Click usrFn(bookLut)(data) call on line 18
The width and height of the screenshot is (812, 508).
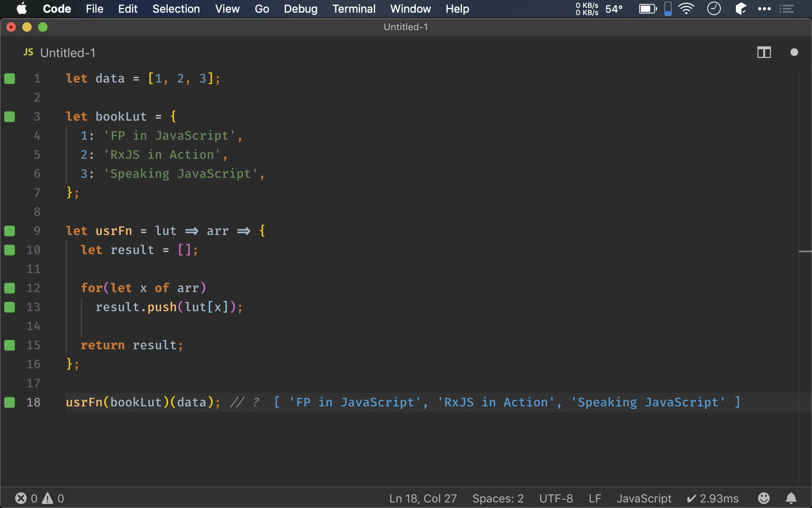[143, 402]
